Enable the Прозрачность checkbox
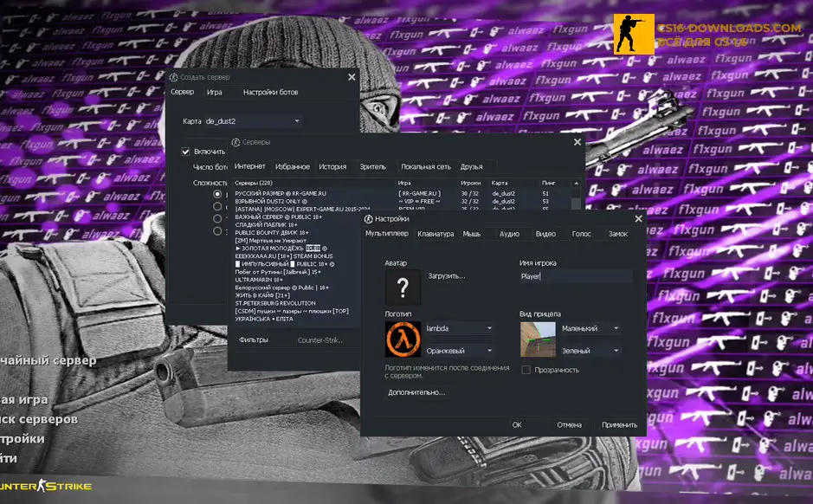Screen dimensions: 813x504 click(526, 370)
